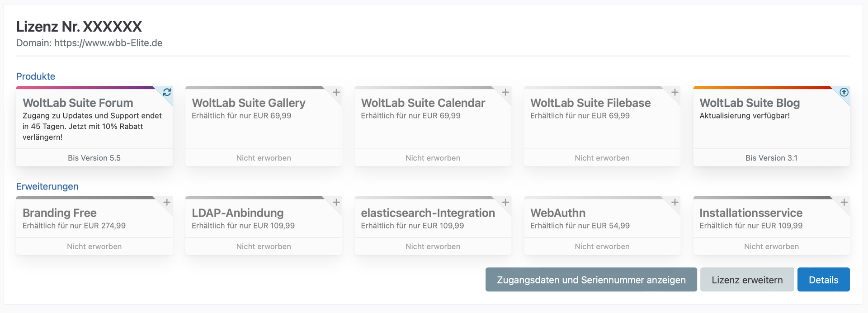
Task: Click the Lizenz erweitern button
Action: pyautogui.click(x=747, y=280)
